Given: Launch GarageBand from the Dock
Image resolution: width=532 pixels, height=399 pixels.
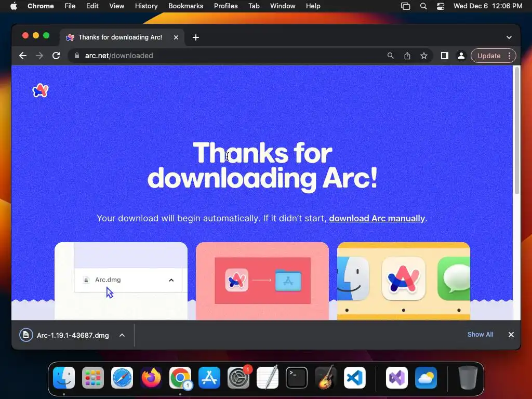Looking at the screenshot, I should [x=326, y=378].
